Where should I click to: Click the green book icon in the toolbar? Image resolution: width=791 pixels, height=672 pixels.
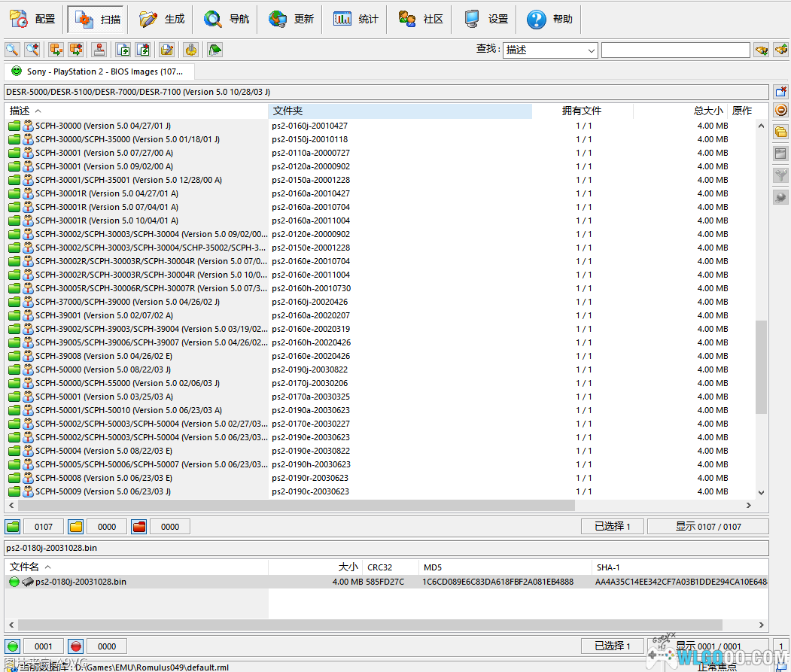(215, 50)
